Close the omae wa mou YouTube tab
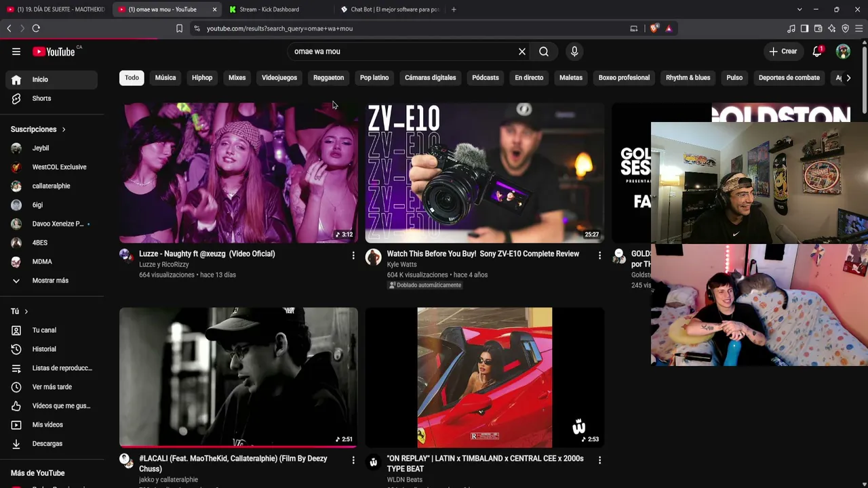Screen dimensions: 868x488 point(214,9)
